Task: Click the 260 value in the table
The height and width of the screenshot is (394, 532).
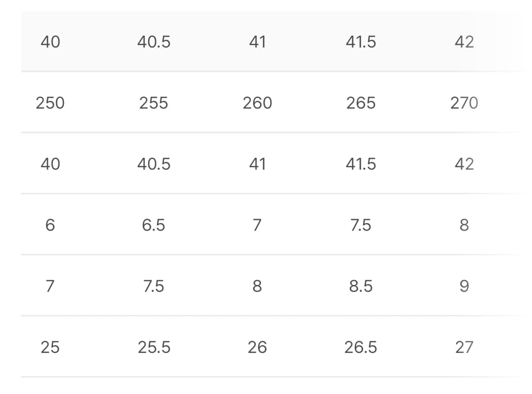Action: [x=257, y=103]
